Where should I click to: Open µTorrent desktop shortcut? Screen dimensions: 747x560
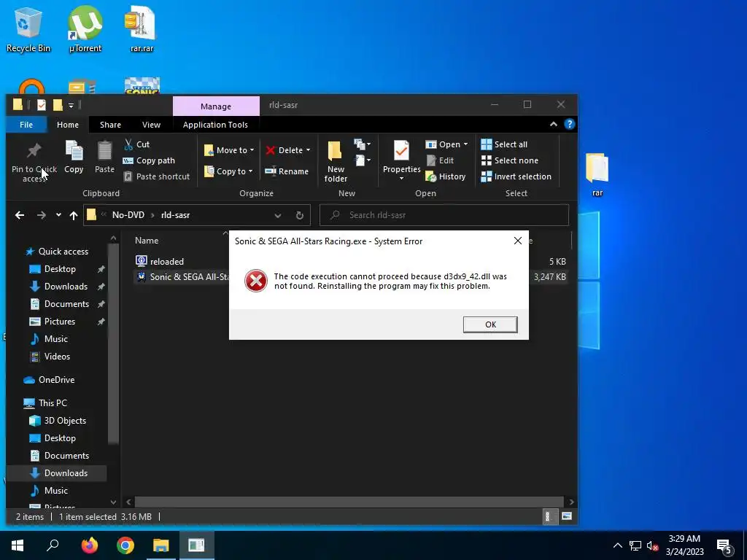pos(85,29)
